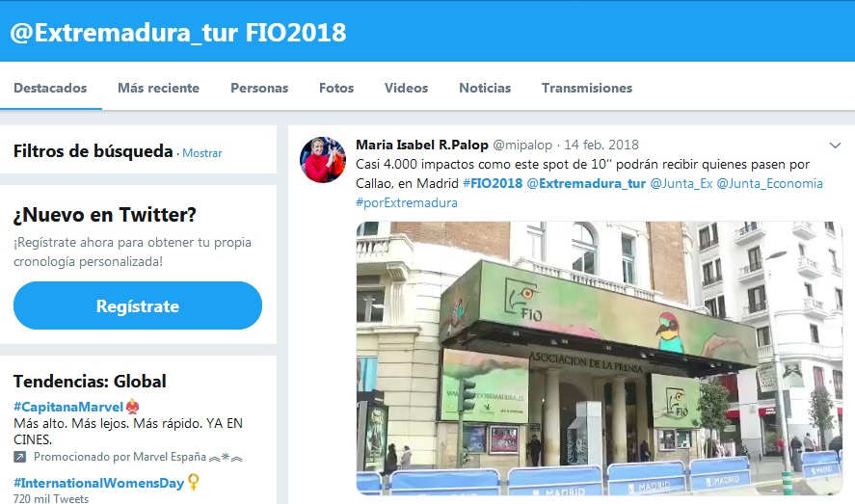Viewport: 855px width, 504px height.
Task: Select the Fotos tab
Action: [336, 88]
